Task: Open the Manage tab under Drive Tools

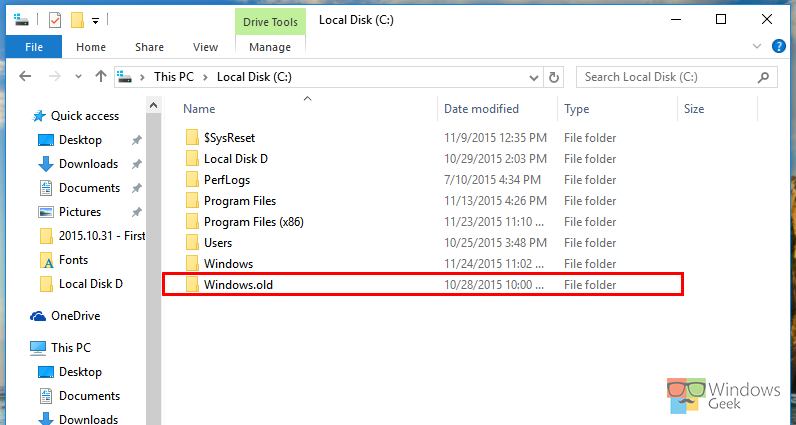Action: [269, 47]
